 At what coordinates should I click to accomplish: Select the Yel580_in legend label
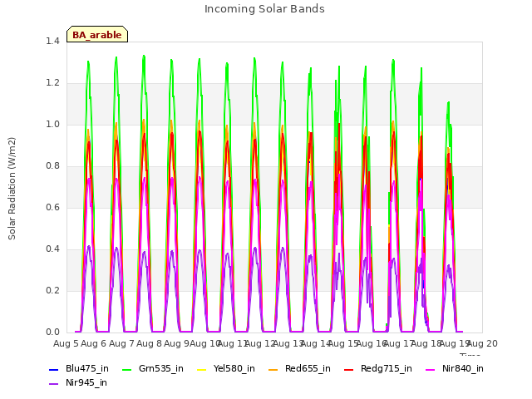tap(234, 369)
